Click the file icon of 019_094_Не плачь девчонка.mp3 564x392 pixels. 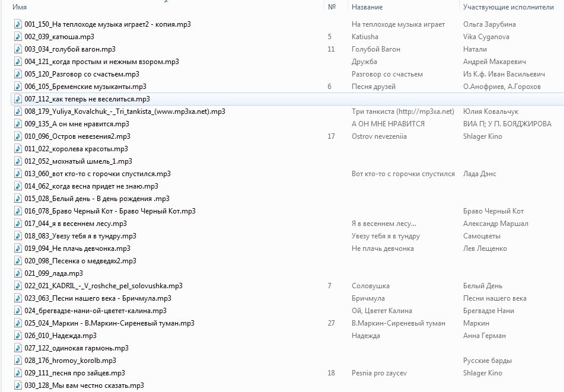17,248
